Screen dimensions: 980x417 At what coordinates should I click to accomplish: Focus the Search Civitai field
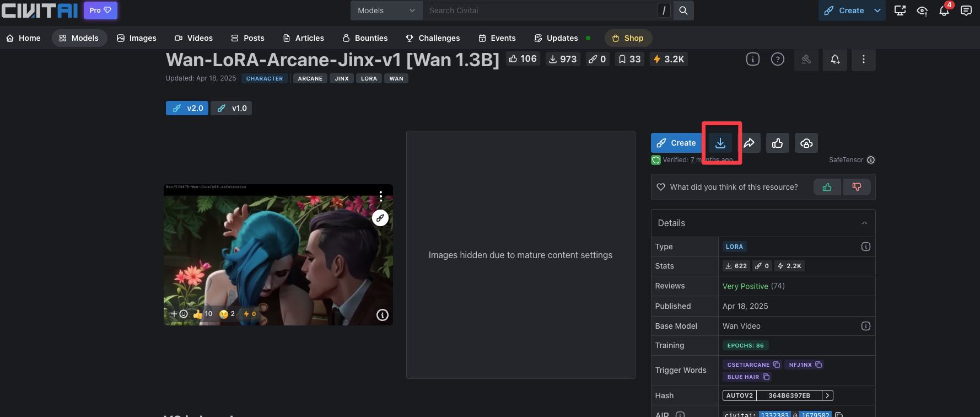[x=540, y=10]
